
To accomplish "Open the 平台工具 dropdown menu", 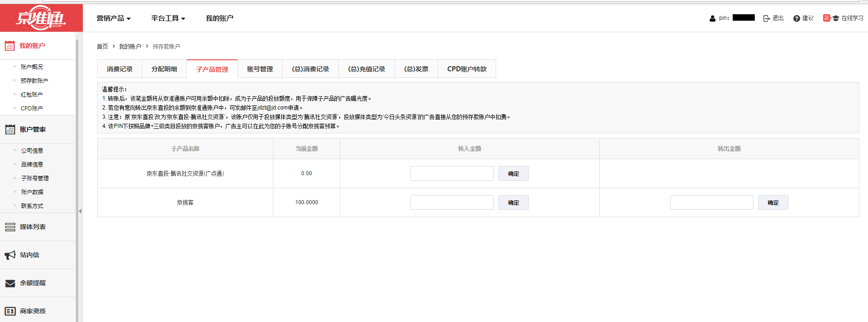I will pos(168,18).
